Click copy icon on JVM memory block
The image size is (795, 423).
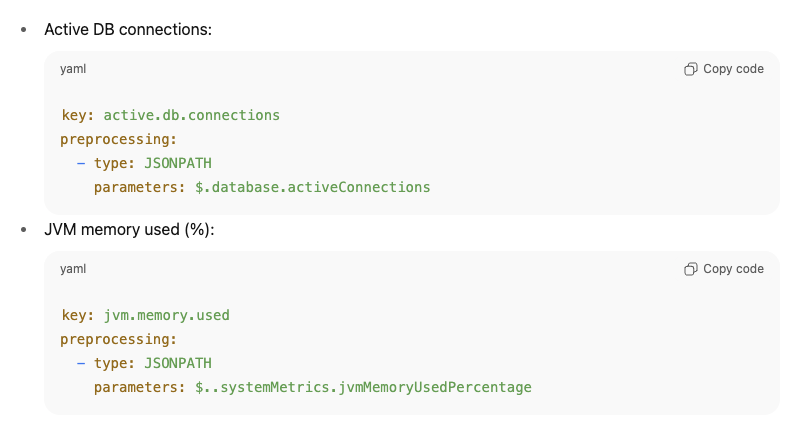click(690, 269)
